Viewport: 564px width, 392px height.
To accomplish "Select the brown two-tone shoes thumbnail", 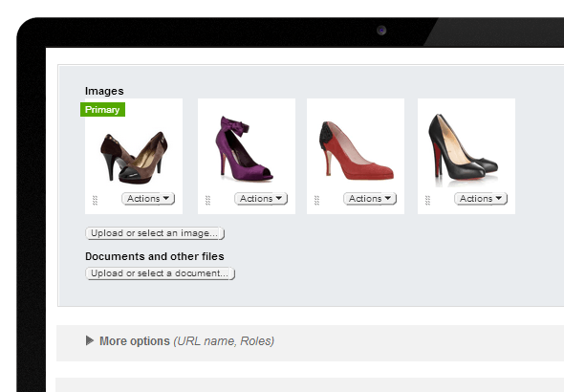I will click(x=134, y=158).
